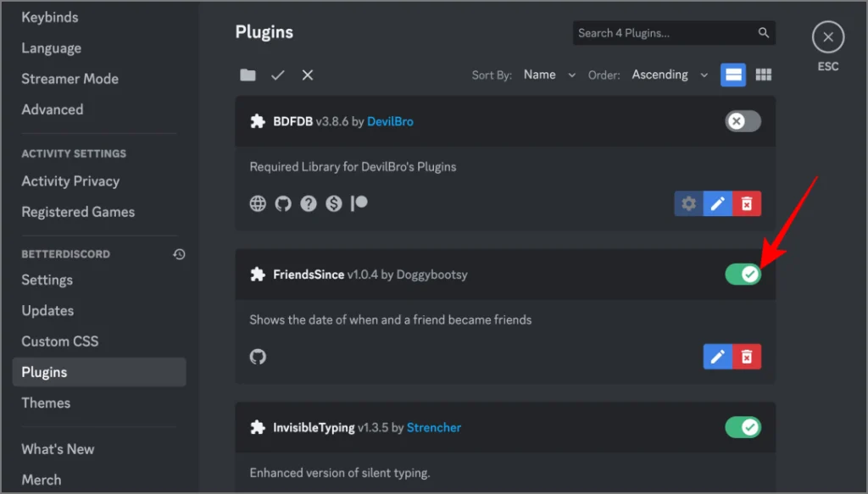This screenshot has width=868, height=494.
Task: Open BDFDB GitHub source icon
Action: click(283, 203)
